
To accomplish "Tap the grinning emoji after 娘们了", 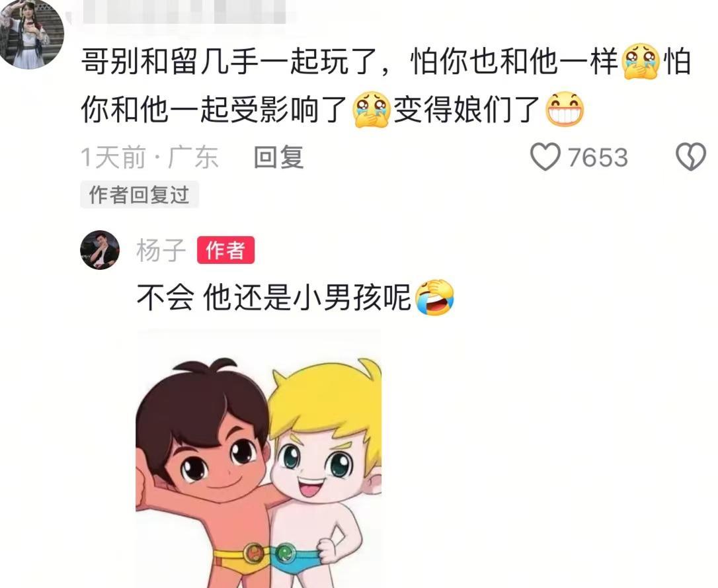I will click(565, 109).
